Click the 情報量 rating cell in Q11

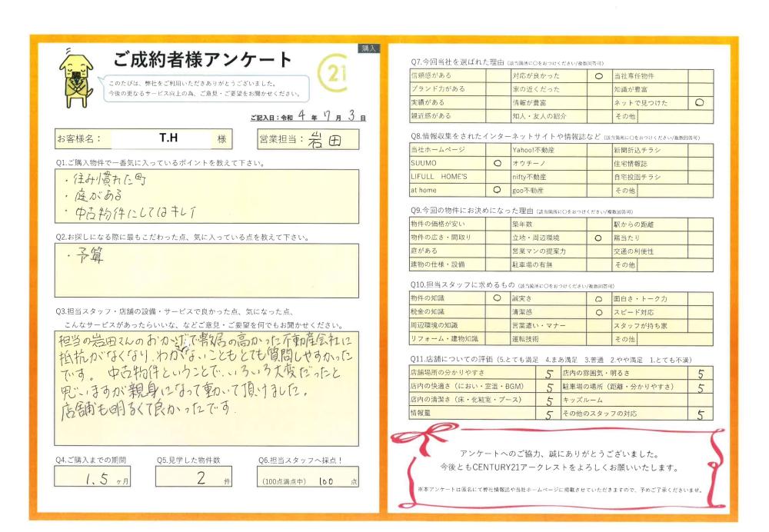point(549,415)
